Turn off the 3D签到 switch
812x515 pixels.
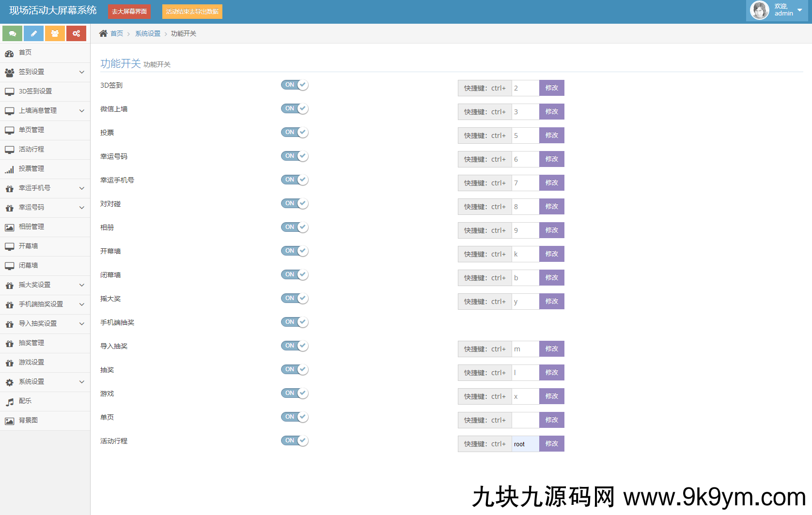tap(295, 85)
